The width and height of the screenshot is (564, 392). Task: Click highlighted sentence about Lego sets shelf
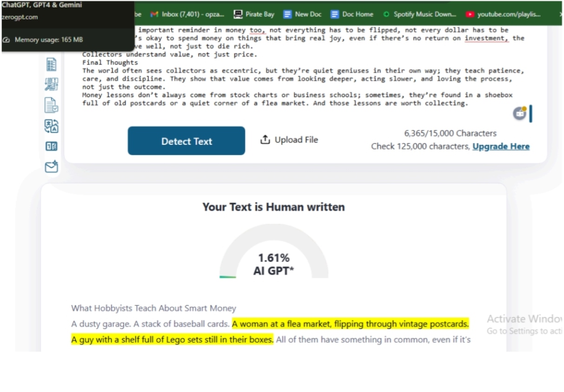(x=173, y=340)
